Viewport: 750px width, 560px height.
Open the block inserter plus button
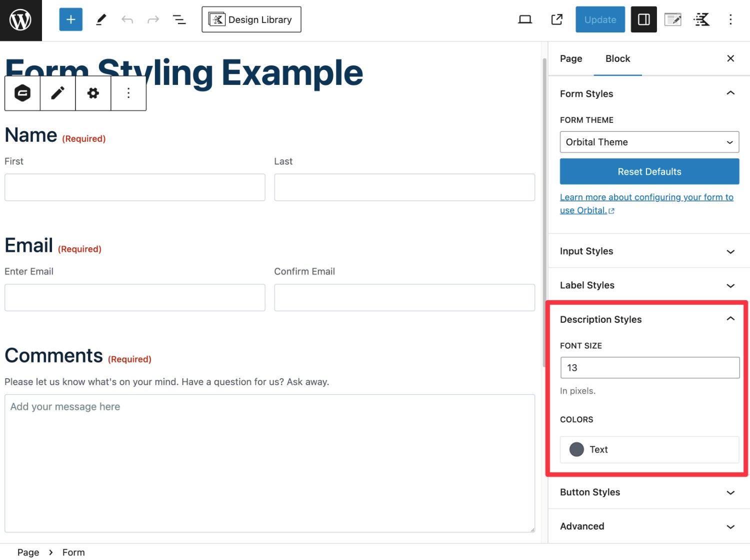coord(70,19)
